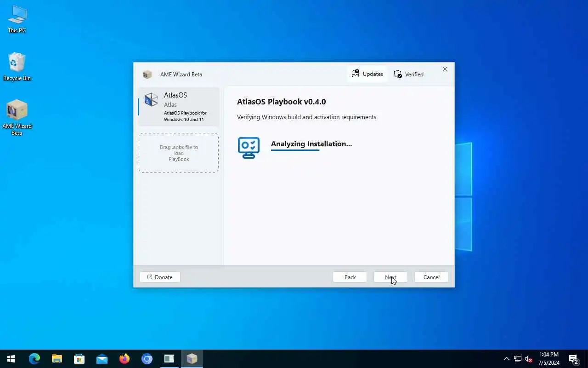Image resolution: width=588 pixels, height=368 pixels.
Task: Open the Windows Start menu
Action: (11, 359)
